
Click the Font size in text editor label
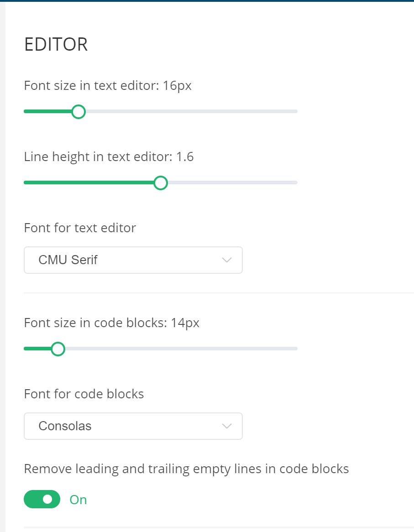107,85
